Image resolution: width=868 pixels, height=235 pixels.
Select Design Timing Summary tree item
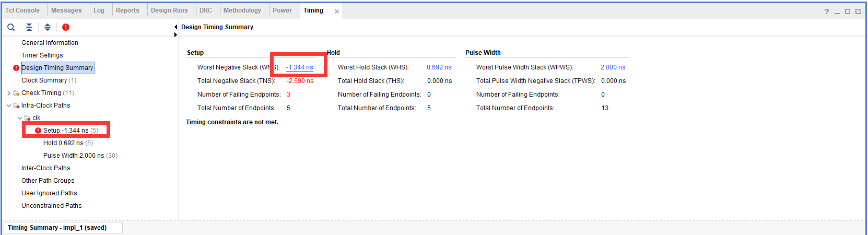coord(57,68)
